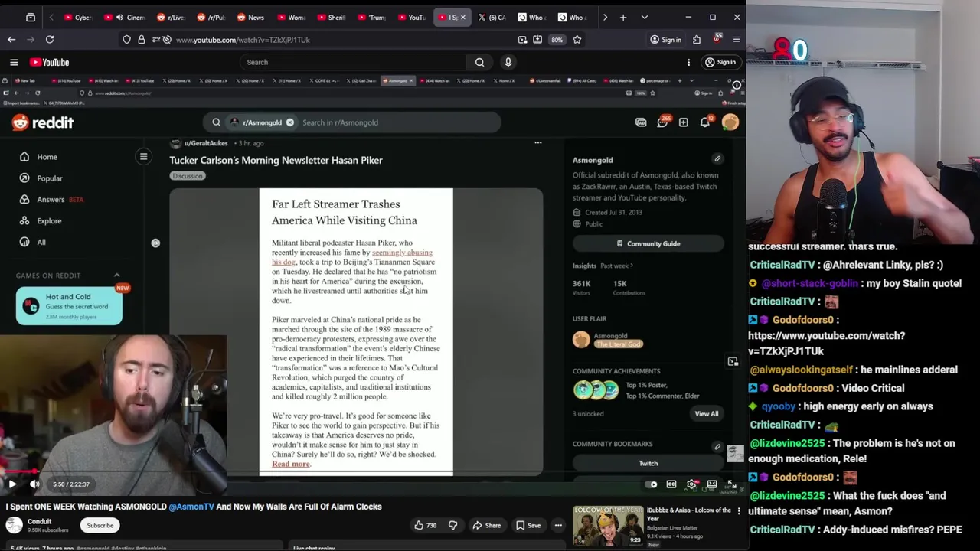Save the video to a playlist

(528, 525)
